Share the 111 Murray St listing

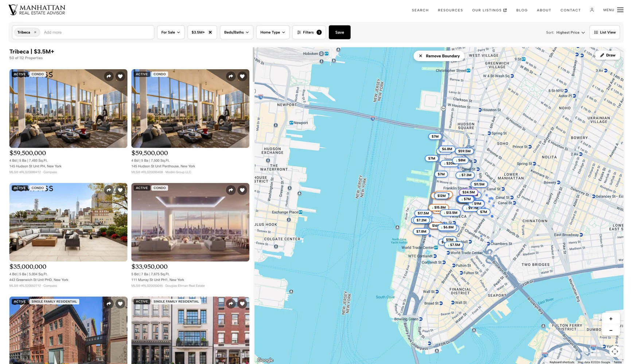(231, 190)
